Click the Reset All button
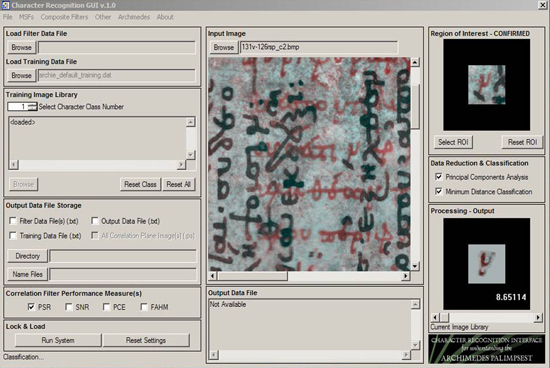This screenshot has height=368, width=550. coord(179,184)
